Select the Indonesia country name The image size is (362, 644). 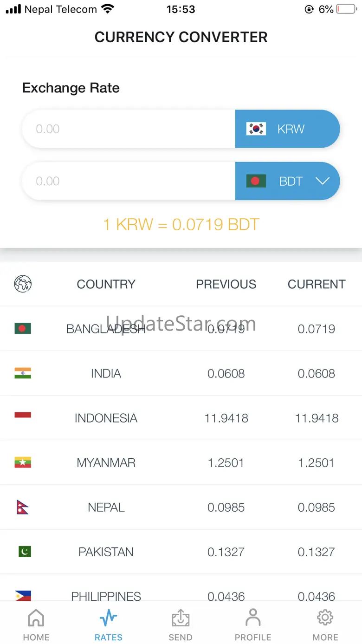106,418
